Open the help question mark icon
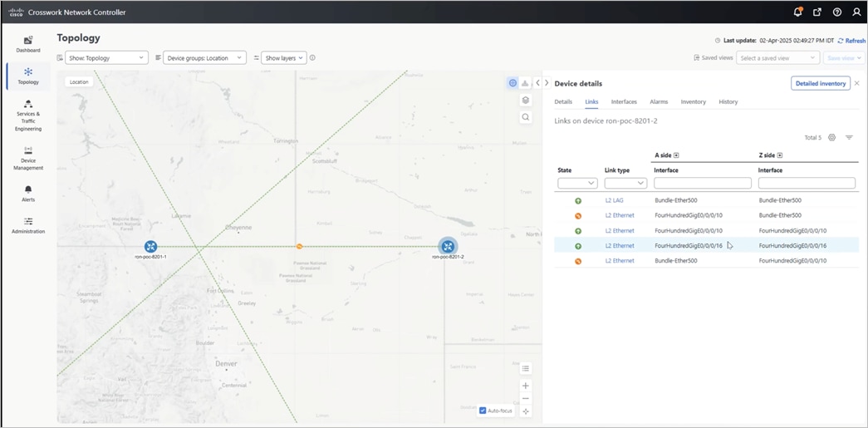Screen dimensions: 868x428 tap(837, 12)
